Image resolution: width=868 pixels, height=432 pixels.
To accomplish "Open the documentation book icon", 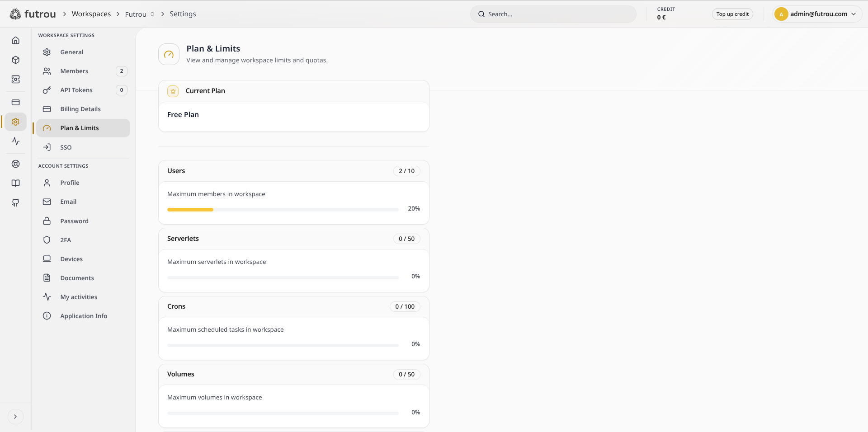I will tap(15, 183).
